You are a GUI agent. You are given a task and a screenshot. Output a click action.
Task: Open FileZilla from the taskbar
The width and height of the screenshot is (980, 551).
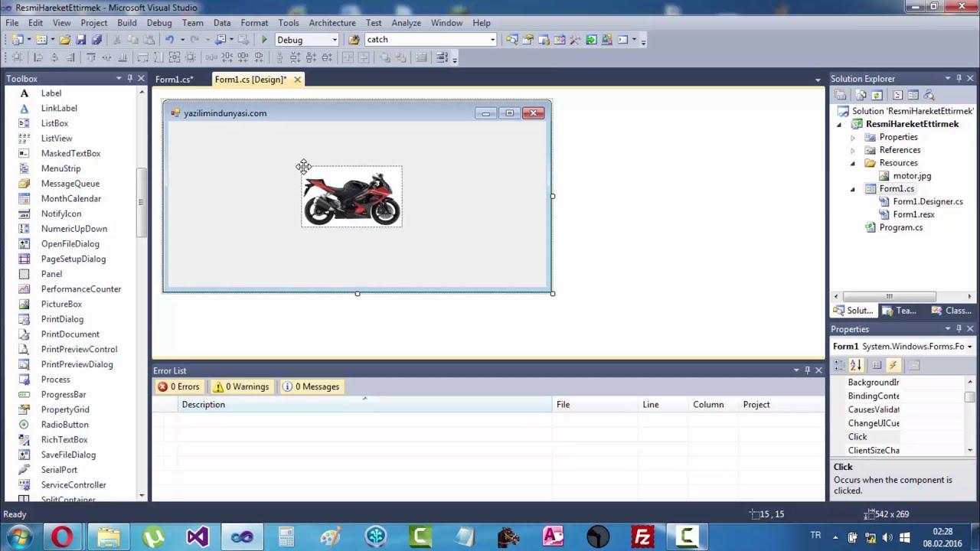pos(642,536)
